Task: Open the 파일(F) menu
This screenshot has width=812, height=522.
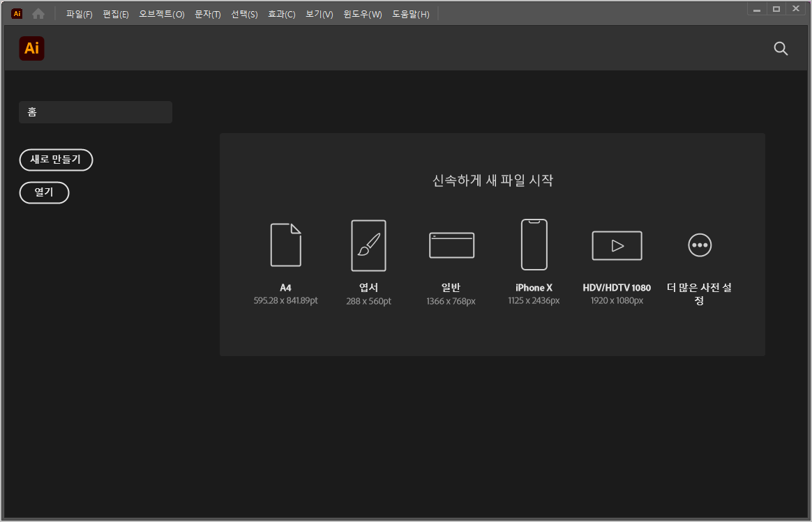Action: [78, 13]
